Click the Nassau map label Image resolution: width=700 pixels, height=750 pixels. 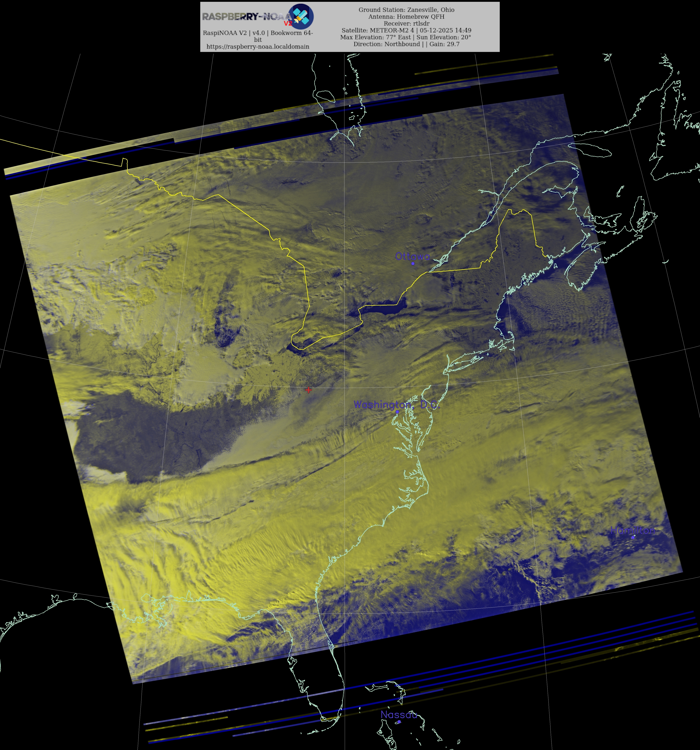tap(399, 714)
